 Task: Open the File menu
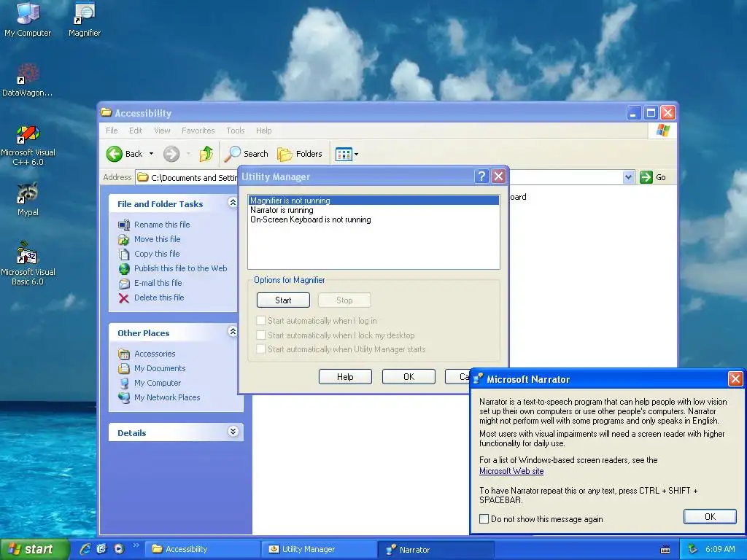click(112, 131)
